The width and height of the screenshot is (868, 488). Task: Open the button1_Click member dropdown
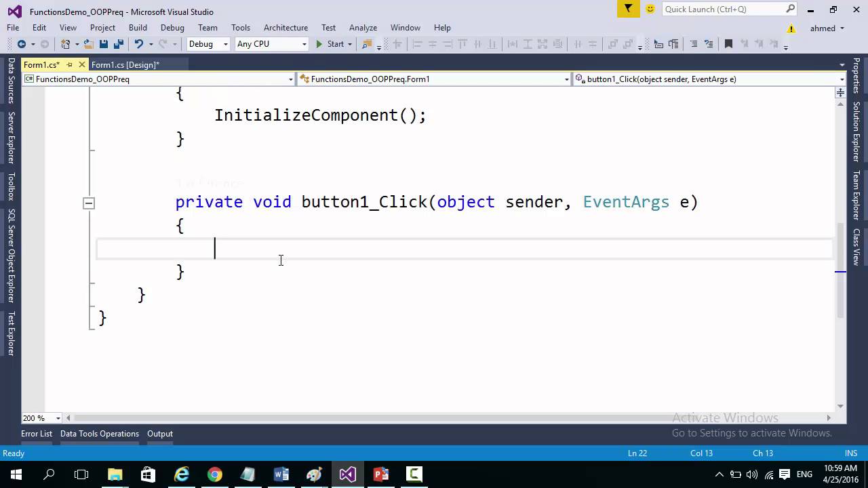tap(709, 79)
